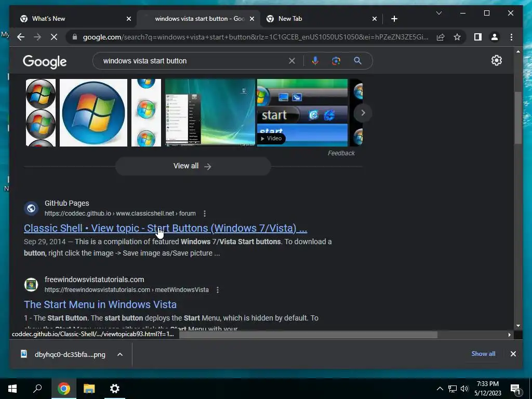Click freewindowsvistatutorials.com site name
The height and width of the screenshot is (399, 532).
pyautogui.click(x=95, y=280)
